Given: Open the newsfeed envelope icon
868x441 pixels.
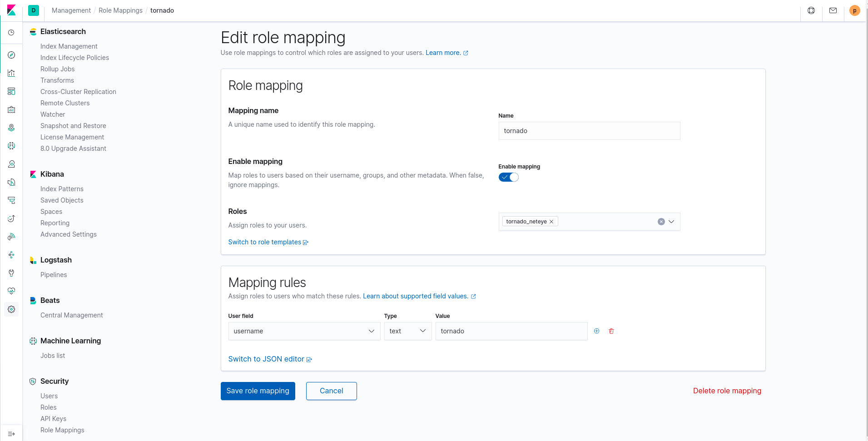Looking at the screenshot, I should (833, 10).
